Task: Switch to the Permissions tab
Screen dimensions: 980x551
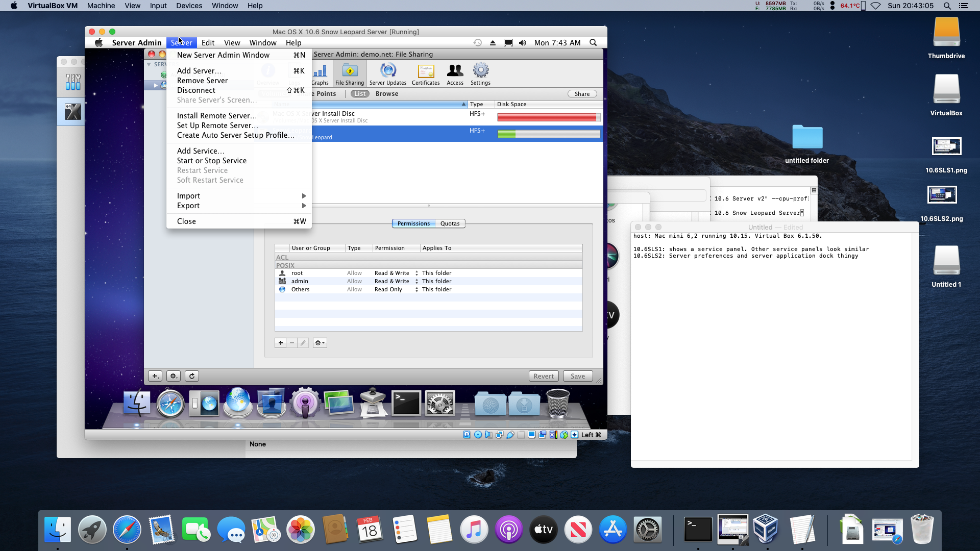Action: coord(413,223)
